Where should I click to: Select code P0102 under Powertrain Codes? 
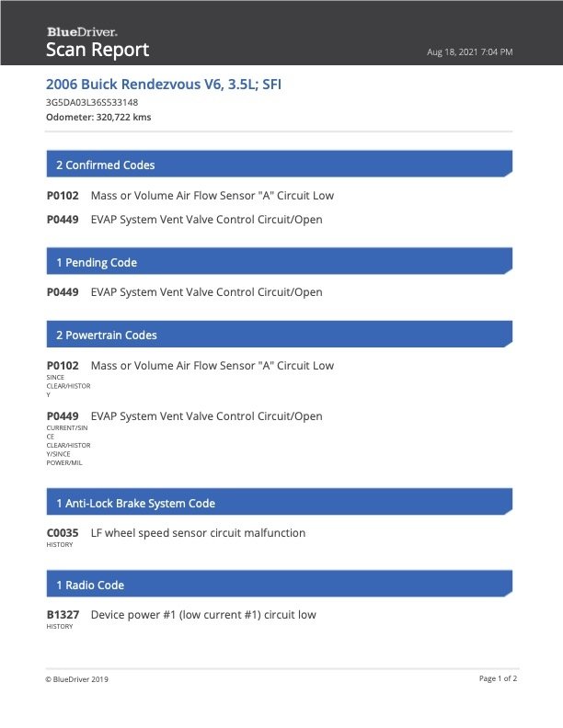point(63,366)
